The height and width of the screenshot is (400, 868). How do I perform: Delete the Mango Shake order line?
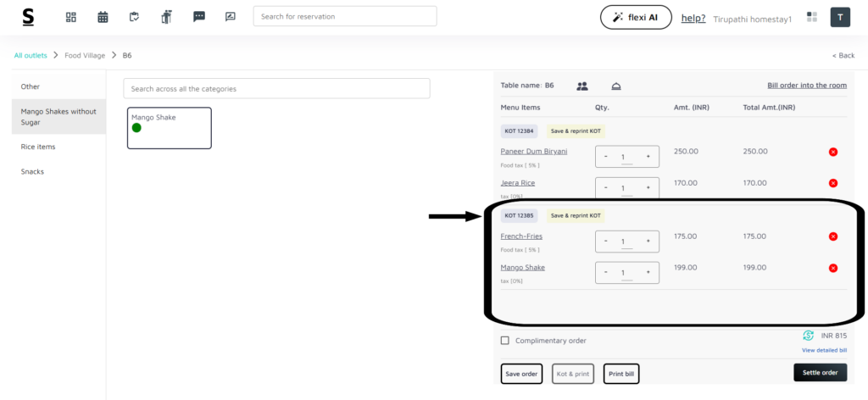832,268
